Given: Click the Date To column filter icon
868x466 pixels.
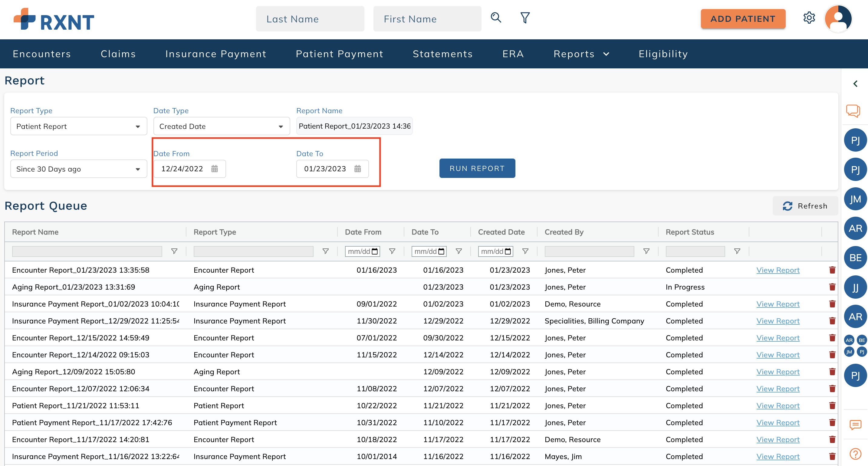Looking at the screenshot, I should coord(459,251).
